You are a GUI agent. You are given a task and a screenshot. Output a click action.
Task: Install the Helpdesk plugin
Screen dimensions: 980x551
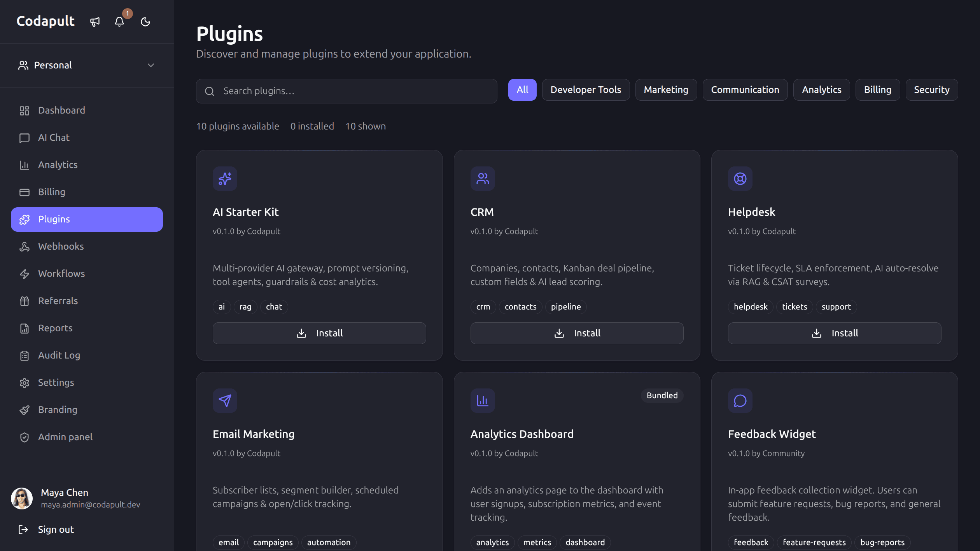[835, 333]
